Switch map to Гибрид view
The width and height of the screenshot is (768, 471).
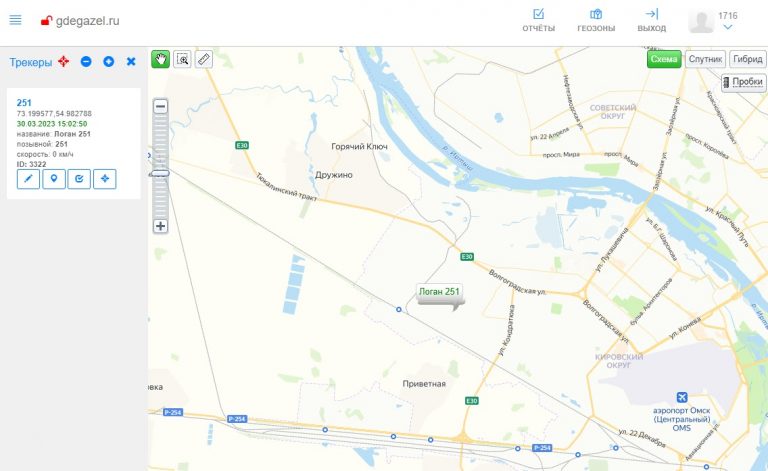coord(747,59)
